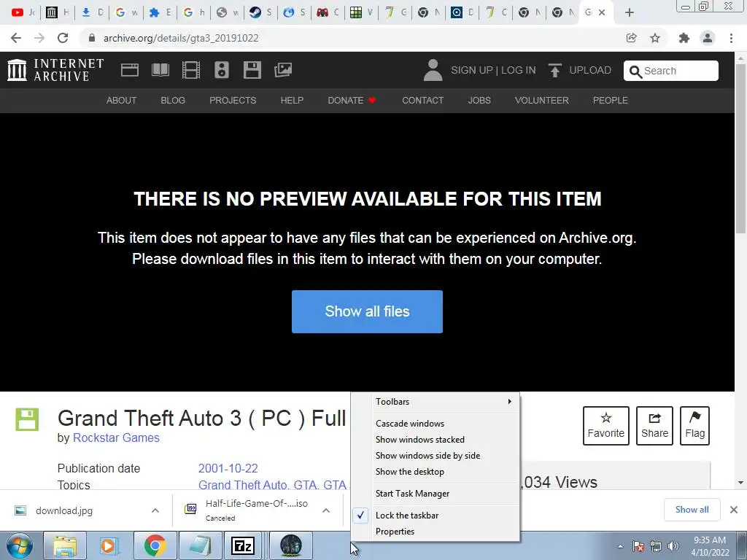Open Windows Explorer from the taskbar
Viewport: 747px width, 560px height.
pyautogui.click(x=65, y=545)
